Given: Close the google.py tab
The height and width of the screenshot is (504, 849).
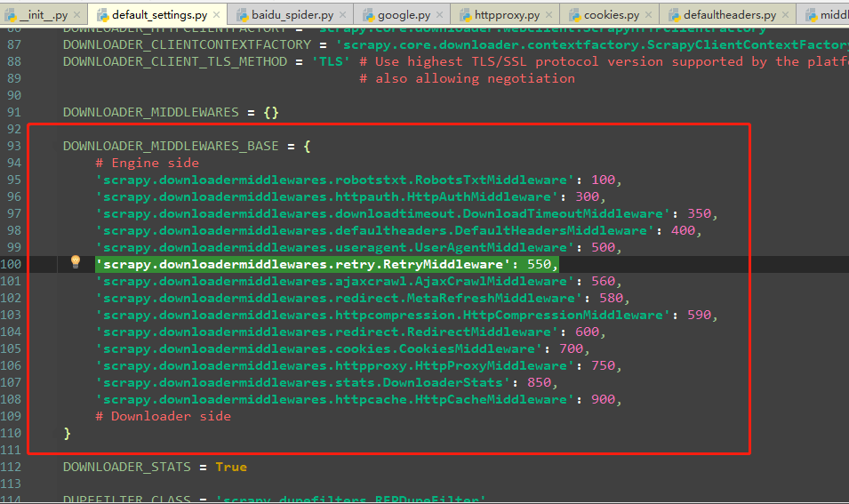Looking at the screenshot, I should click(x=440, y=15).
